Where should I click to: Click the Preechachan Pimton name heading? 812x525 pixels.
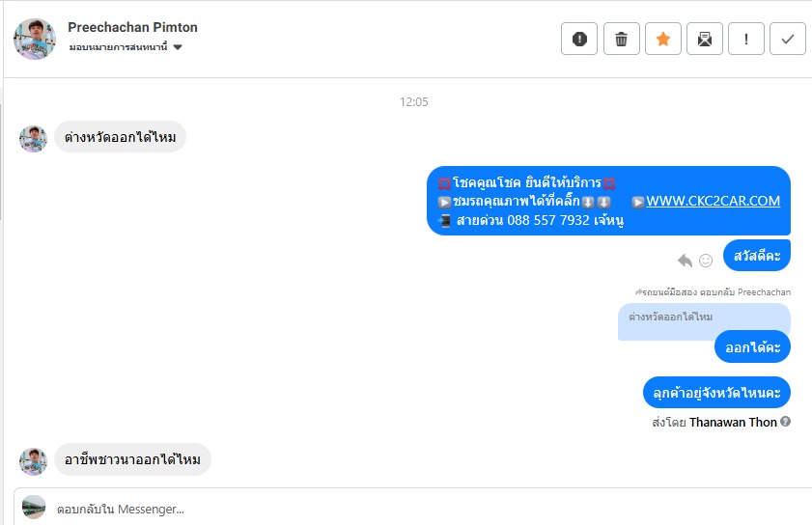coord(132,27)
